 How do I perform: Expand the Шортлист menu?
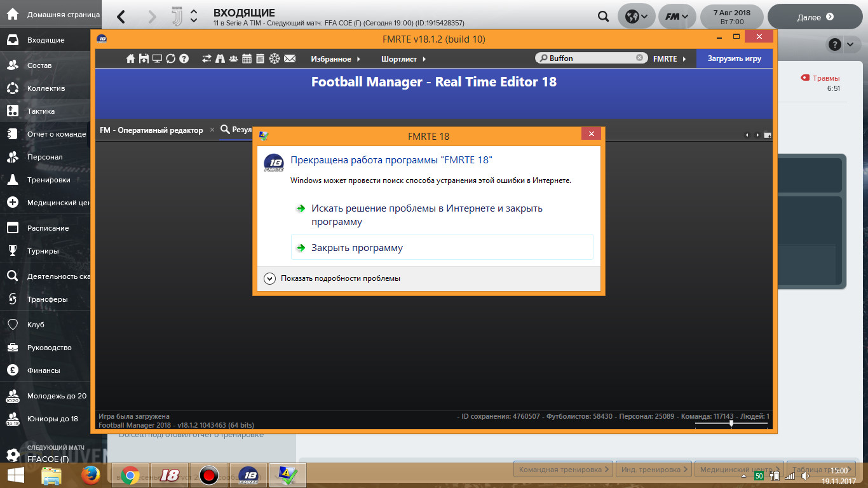[403, 58]
